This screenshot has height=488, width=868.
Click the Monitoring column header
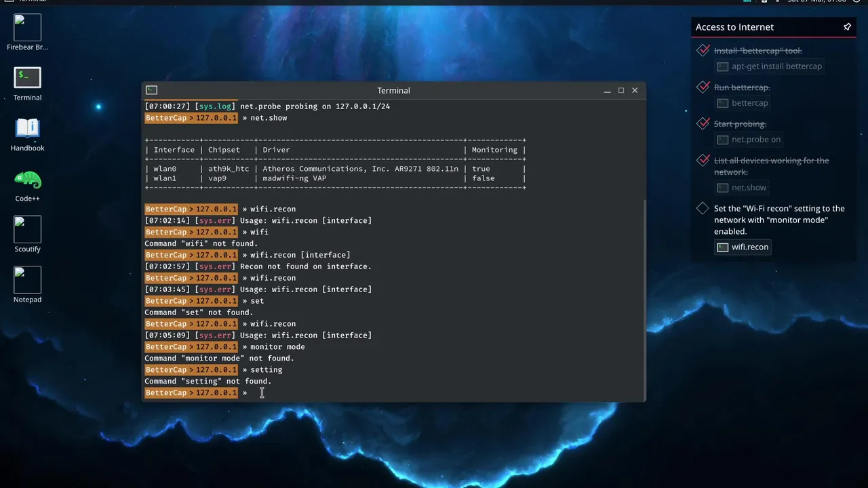point(494,150)
